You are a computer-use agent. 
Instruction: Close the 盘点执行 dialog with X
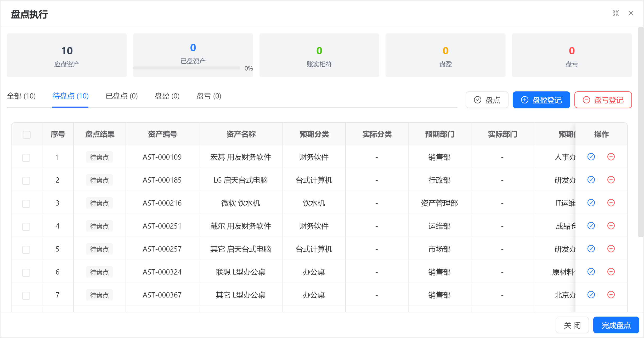coord(631,13)
